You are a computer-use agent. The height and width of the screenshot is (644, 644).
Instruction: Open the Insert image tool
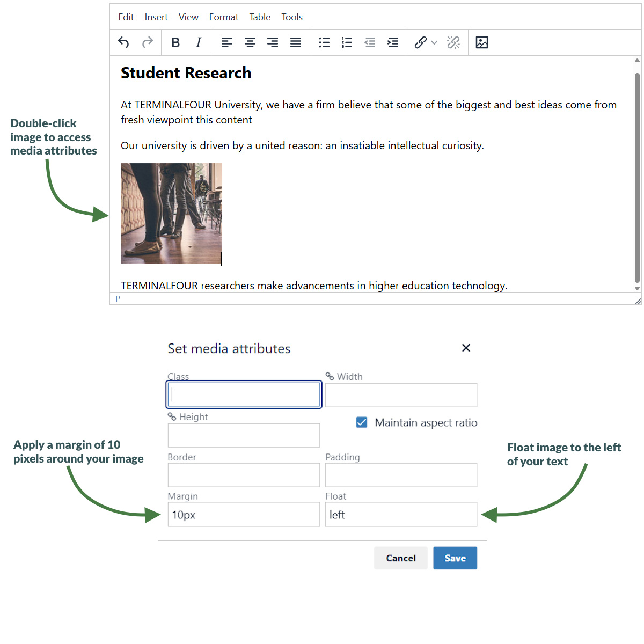(481, 42)
